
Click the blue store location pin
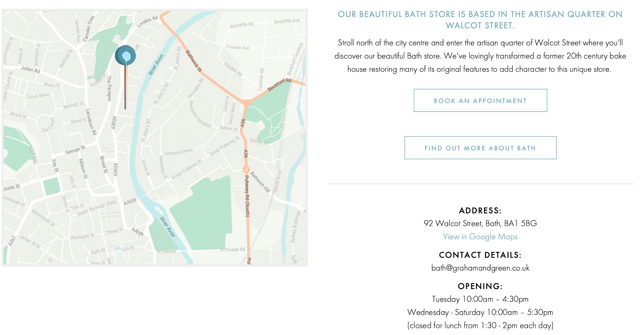point(125,55)
